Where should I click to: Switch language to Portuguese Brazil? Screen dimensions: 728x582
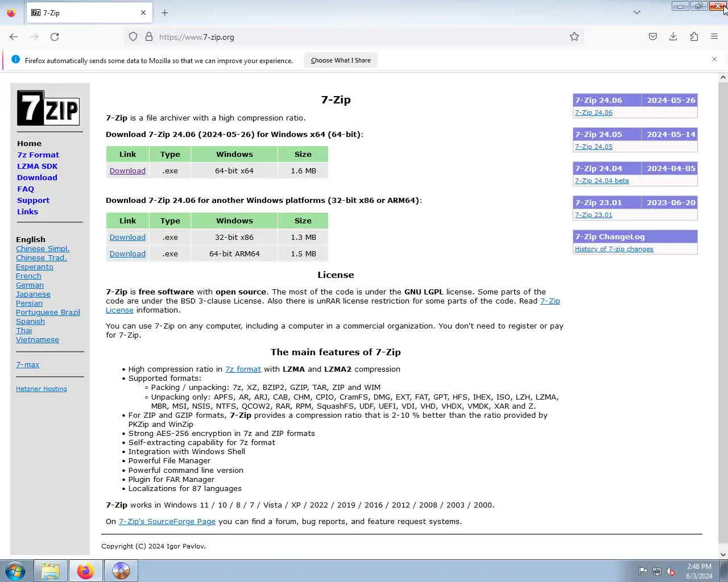pyautogui.click(x=48, y=313)
